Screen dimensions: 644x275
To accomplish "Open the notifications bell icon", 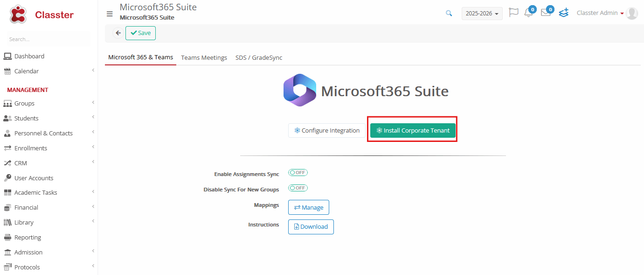I will pos(528,13).
